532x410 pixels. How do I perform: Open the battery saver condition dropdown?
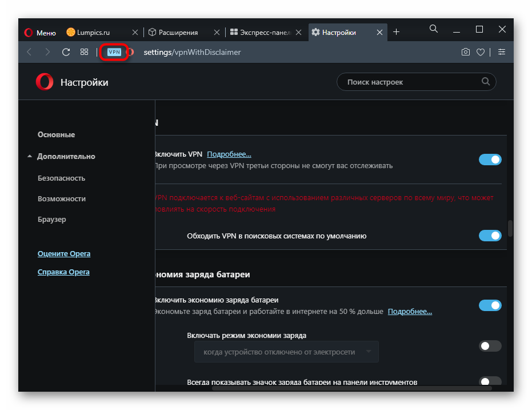pos(286,352)
